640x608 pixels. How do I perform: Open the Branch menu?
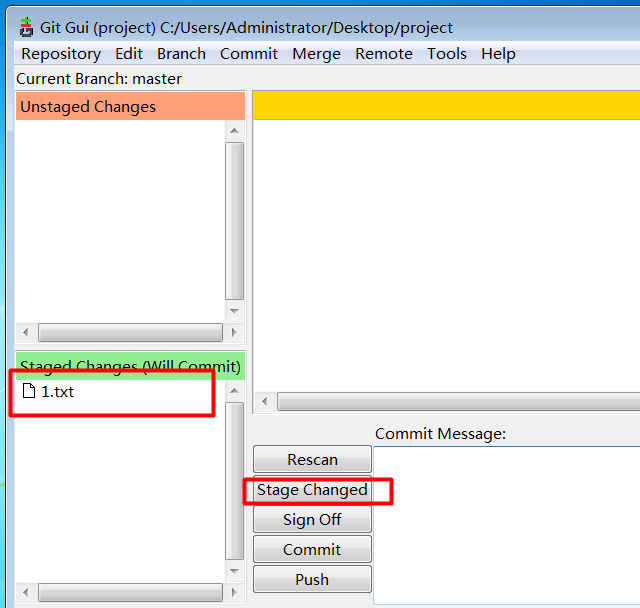click(182, 53)
